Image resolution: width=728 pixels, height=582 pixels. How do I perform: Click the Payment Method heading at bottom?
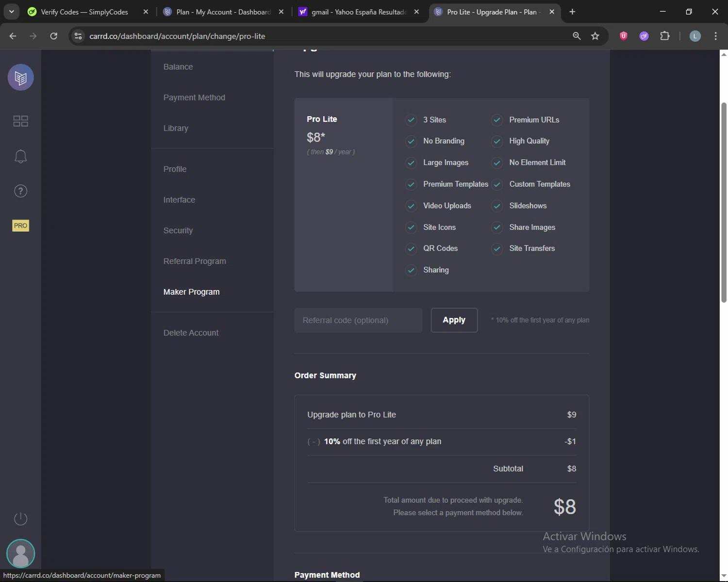point(327,575)
